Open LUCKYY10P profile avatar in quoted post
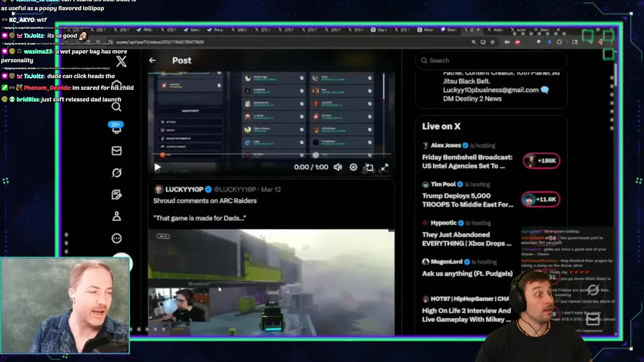 coord(158,190)
